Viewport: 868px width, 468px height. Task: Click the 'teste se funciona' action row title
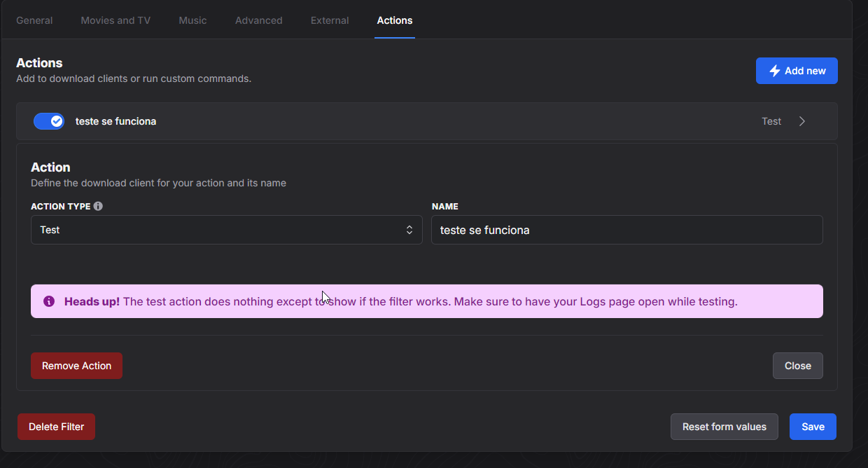(x=115, y=121)
